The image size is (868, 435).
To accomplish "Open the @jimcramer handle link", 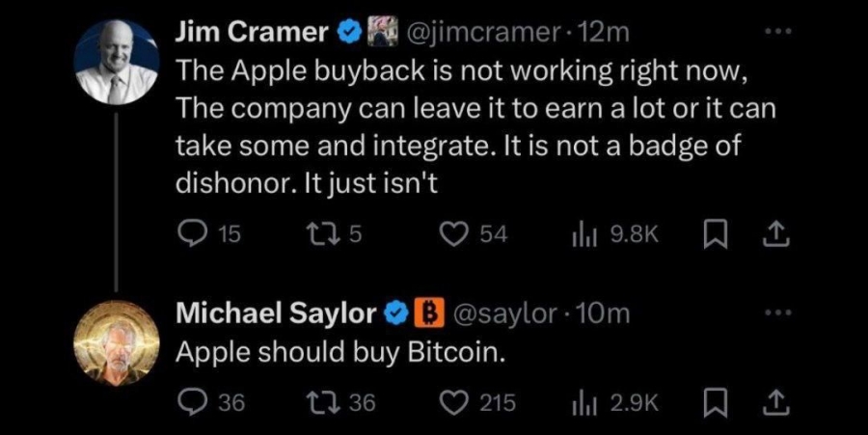I will 481,33.
